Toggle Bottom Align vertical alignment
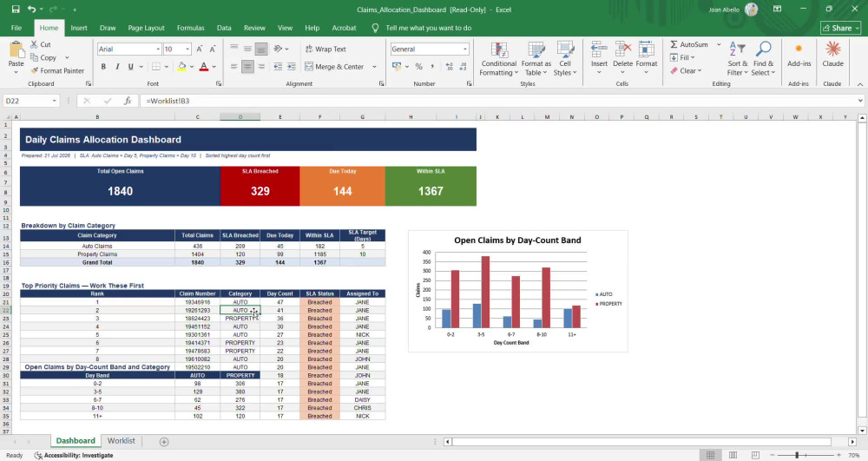Image resolution: width=868 pixels, height=461 pixels. [x=261, y=49]
